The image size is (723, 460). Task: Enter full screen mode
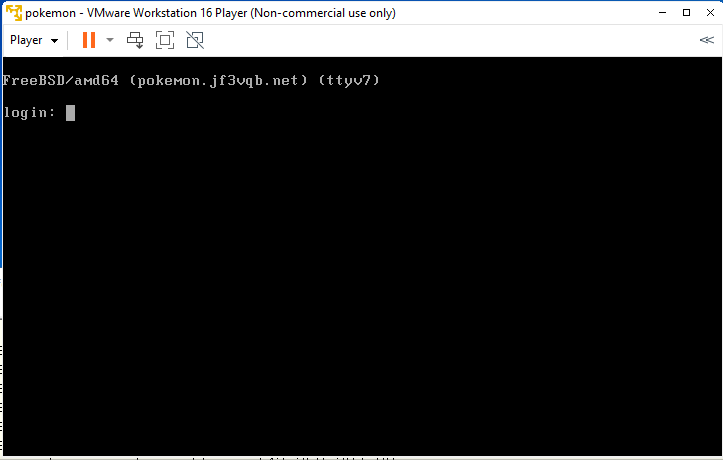(x=165, y=40)
